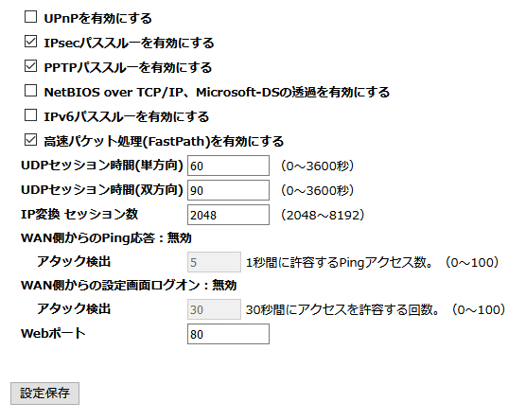Viewport: 526px width, 420px height.
Task: Click IP translation session count field
Action: 228,215
